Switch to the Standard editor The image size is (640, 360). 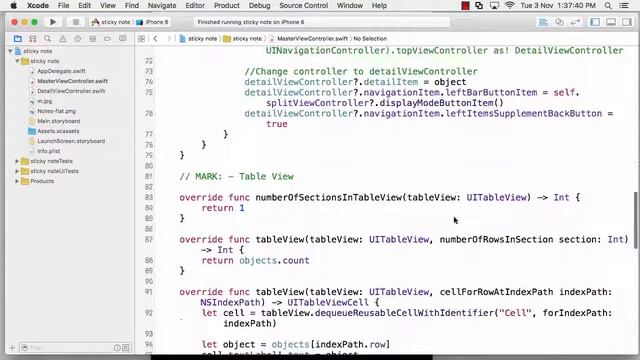(543, 22)
